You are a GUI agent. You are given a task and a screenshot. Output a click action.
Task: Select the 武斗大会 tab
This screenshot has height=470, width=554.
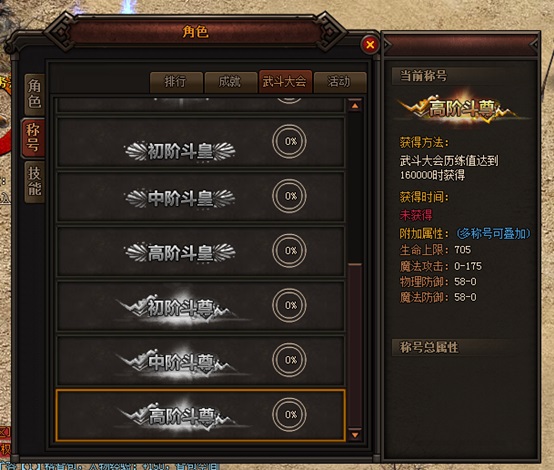click(x=285, y=82)
